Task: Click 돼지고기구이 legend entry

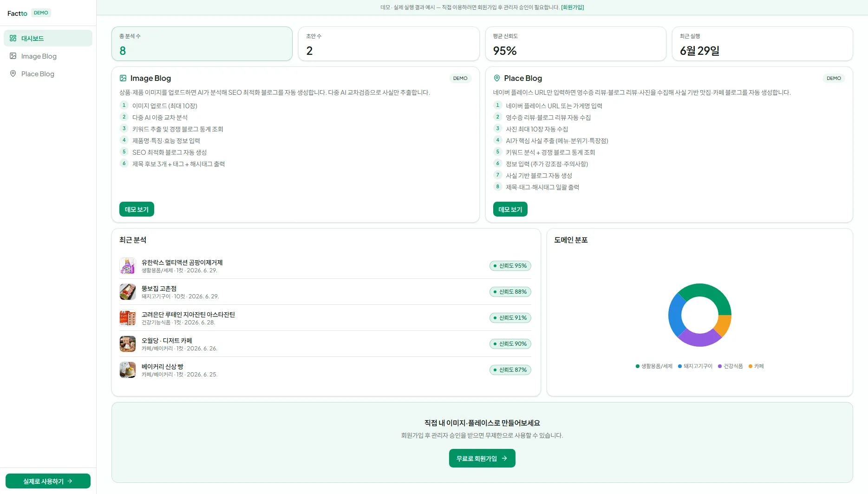Action: tap(695, 366)
